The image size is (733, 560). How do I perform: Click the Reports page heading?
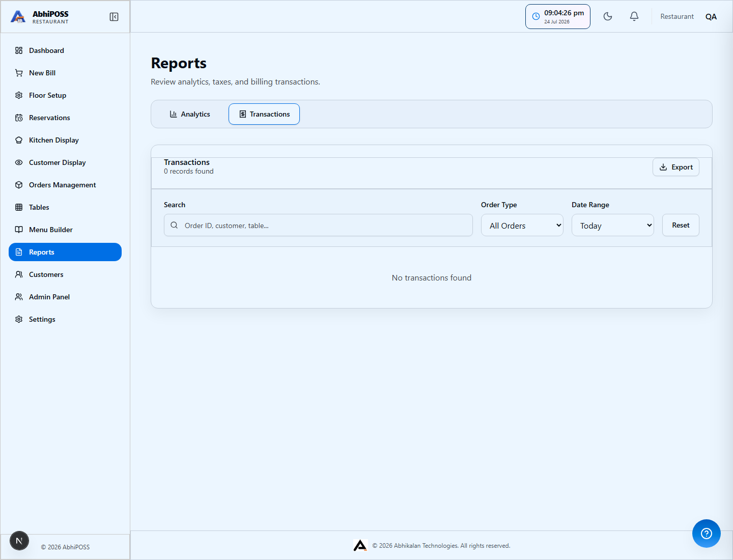(179, 63)
